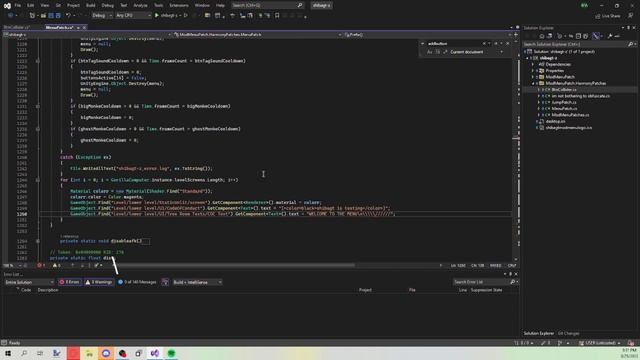The width and height of the screenshot is (640, 360).
Task: Open the Build menu
Action: [91, 5]
